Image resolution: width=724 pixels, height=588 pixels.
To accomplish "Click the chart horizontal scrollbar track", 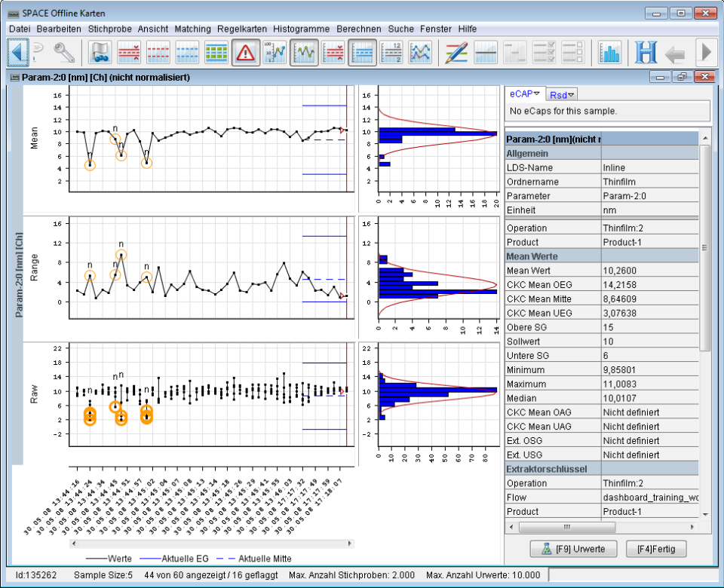I will click(x=211, y=542).
